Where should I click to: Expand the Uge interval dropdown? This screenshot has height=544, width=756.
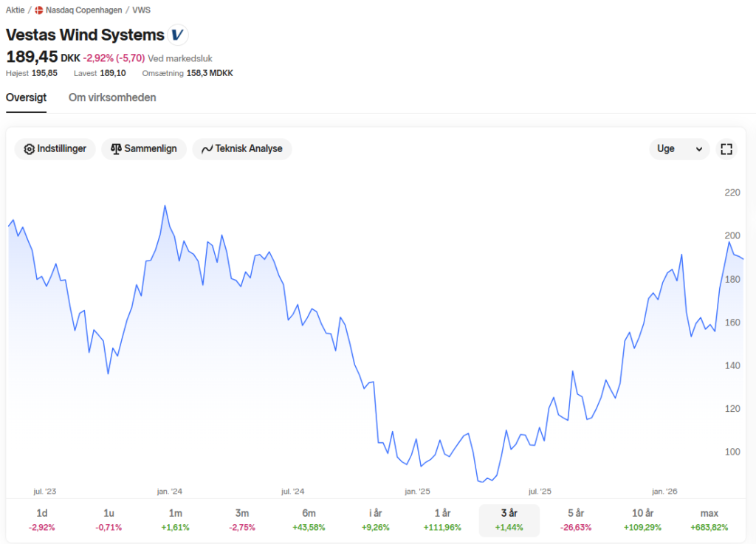[x=679, y=149]
